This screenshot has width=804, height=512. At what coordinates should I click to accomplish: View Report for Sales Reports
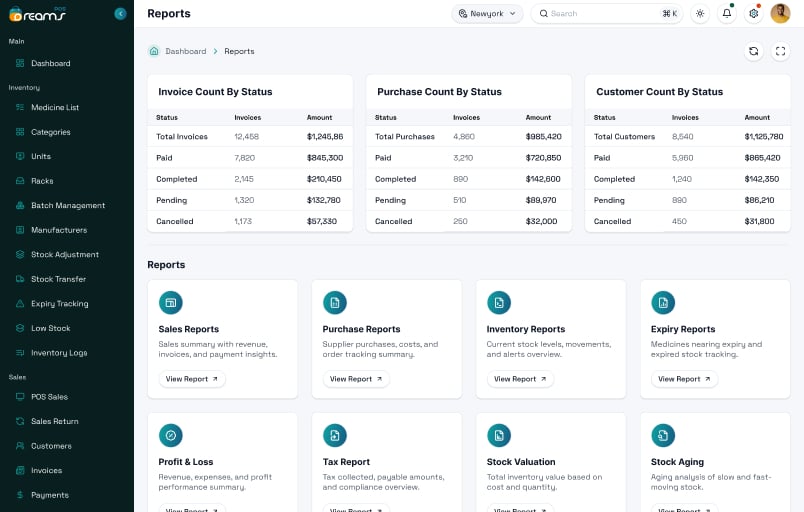click(x=192, y=379)
